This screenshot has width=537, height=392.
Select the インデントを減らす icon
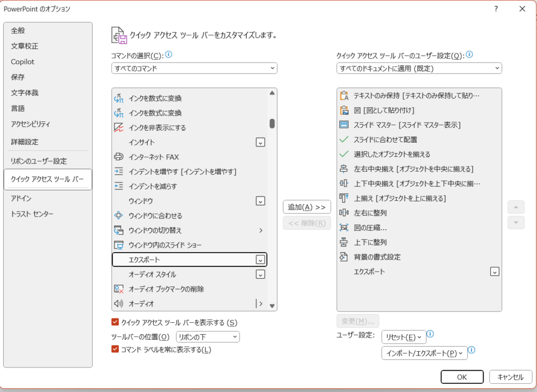tap(119, 186)
